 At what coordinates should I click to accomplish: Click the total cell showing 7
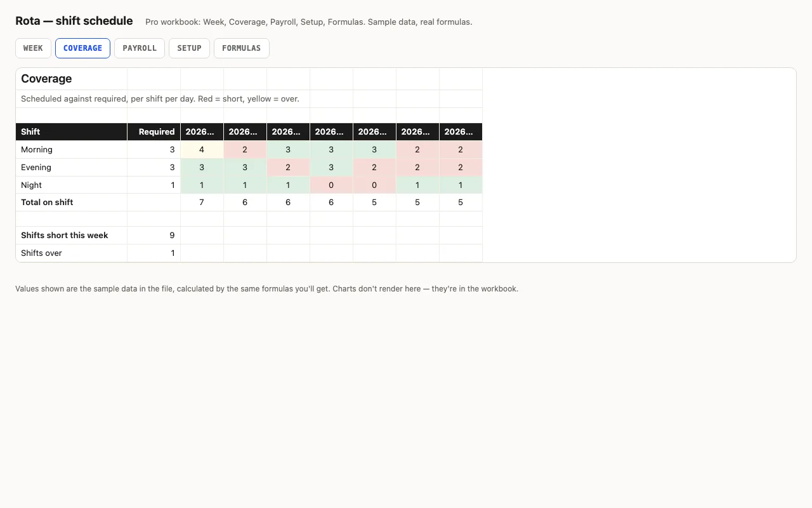coord(202,202)
